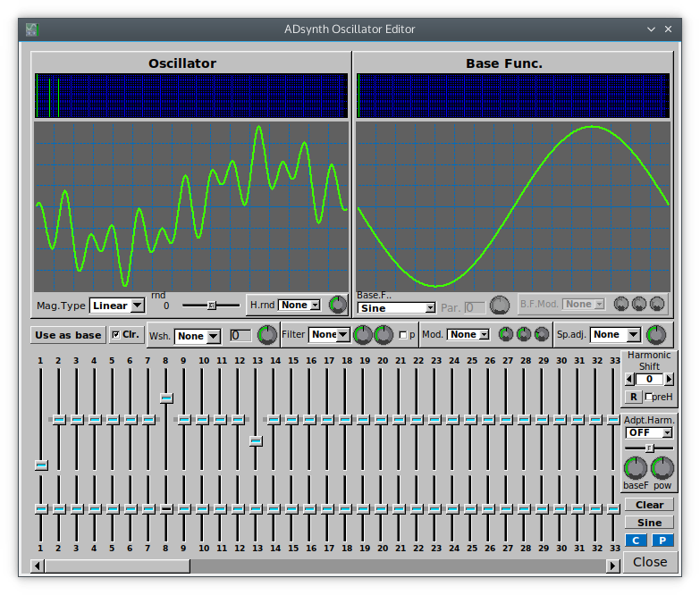
Task: Open the Mag.Type Linear dropdown
Action: tap(116, 306)
